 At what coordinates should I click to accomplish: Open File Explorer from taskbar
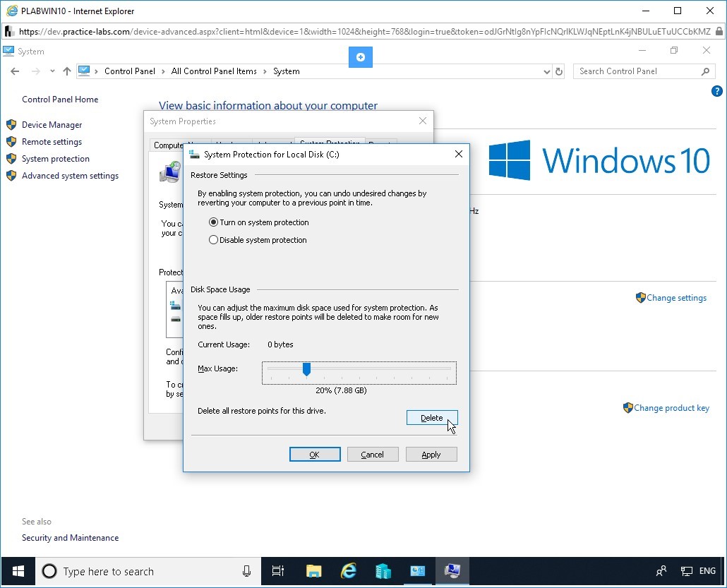coord(314,571)
